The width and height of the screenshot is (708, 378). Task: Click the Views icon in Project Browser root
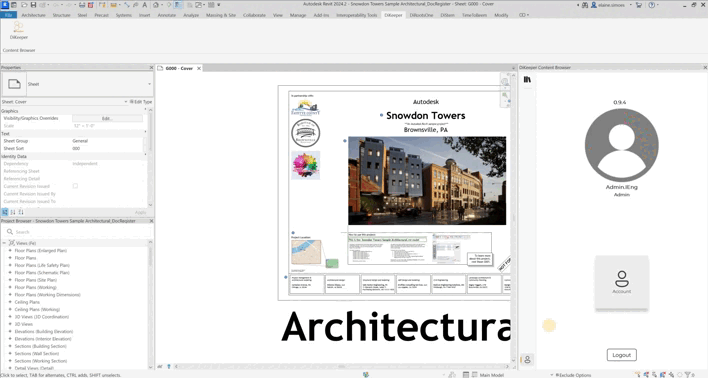[12, 243]
